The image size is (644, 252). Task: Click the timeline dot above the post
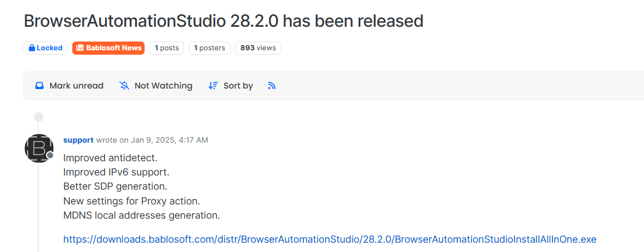38,116
